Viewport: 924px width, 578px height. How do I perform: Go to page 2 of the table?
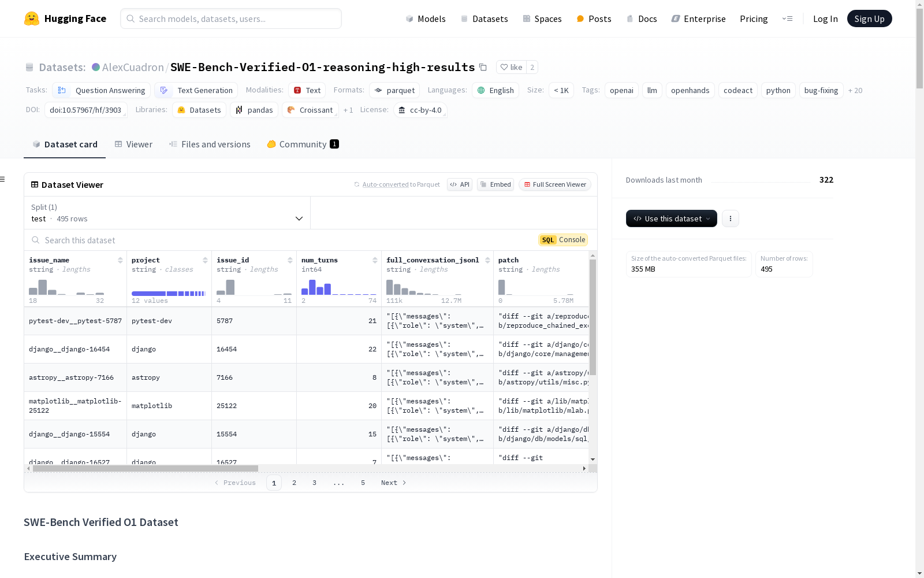tap(294, 483)
